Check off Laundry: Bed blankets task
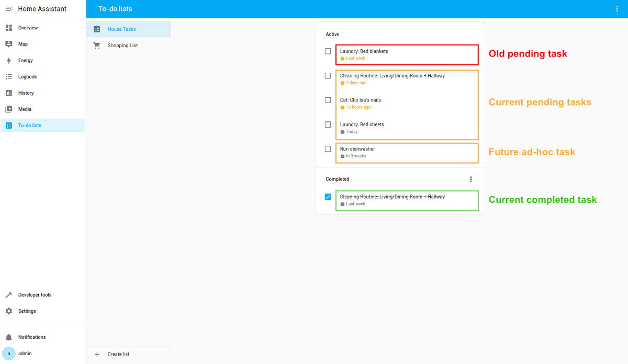 coord(328,51)
